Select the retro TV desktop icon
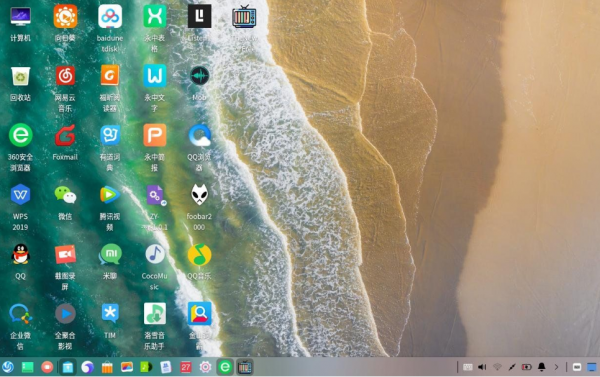600x377 pixels. [244, 16]
